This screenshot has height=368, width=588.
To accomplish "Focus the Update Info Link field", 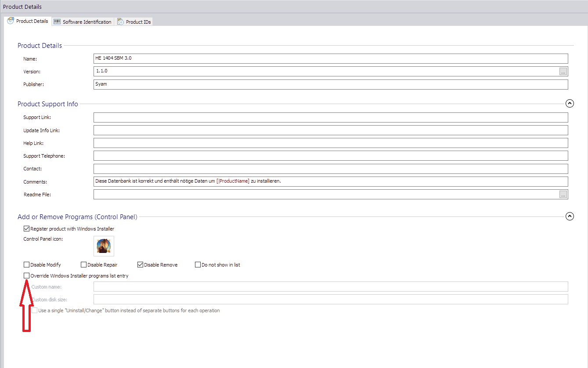I will [x=331, y=130].
